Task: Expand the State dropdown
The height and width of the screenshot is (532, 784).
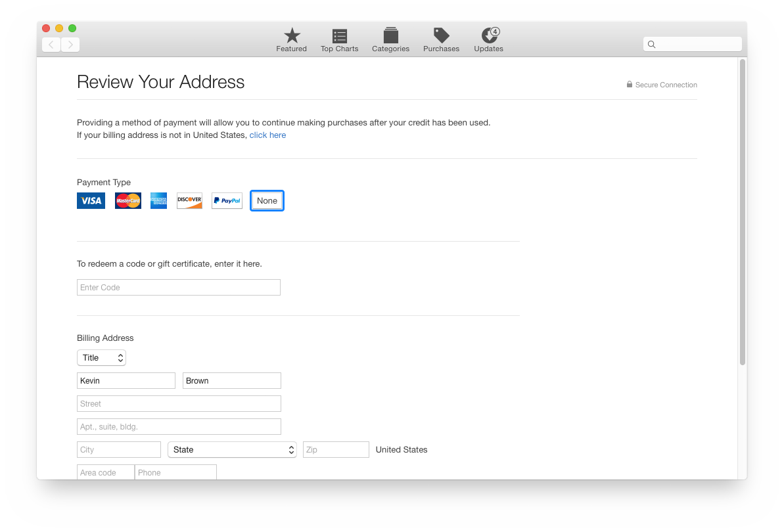Action: pyautogui.click(x=232, y=450)
